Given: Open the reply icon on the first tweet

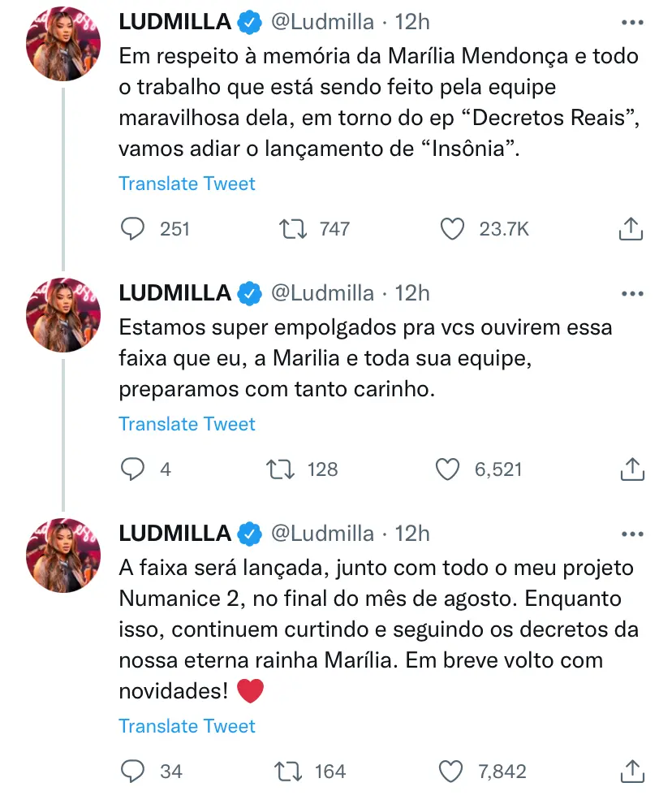Looking at the screenshot, I should tap(134, 229).
